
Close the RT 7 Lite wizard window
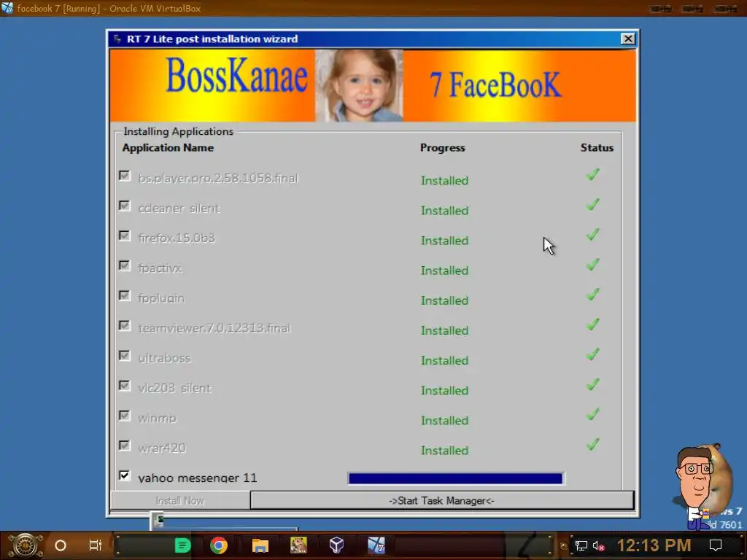628,39
